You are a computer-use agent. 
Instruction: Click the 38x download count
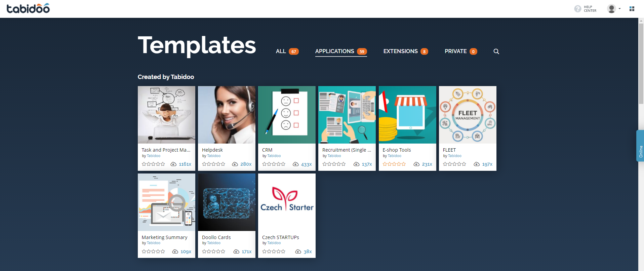(x=308, y=251)
